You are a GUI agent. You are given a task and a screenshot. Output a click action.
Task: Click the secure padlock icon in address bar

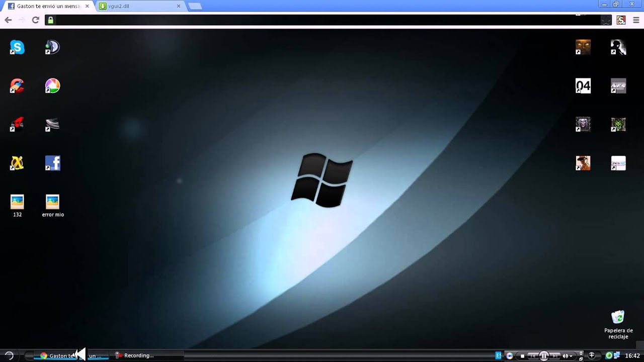tap(50, 20)
